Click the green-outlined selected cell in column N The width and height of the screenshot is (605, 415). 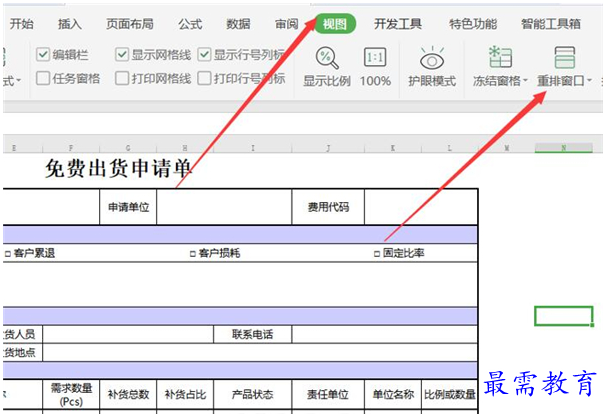pyautogui.click(x=563, y=316)
